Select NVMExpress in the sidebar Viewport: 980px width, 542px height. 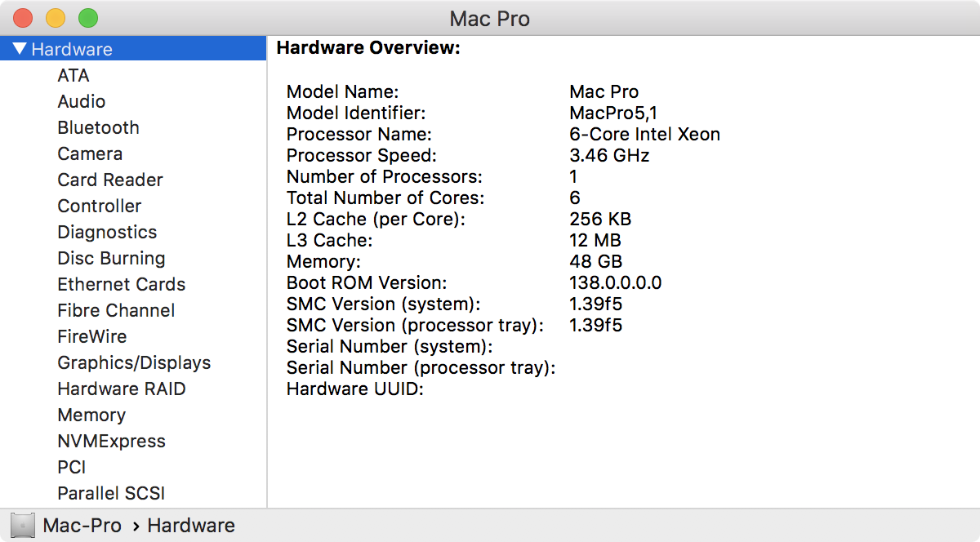pos(111,441)
